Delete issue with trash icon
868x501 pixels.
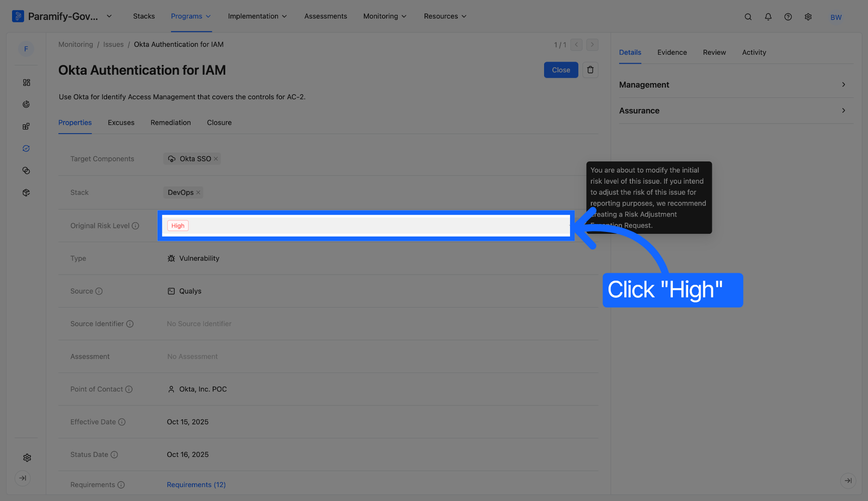[x=590, y=70]
